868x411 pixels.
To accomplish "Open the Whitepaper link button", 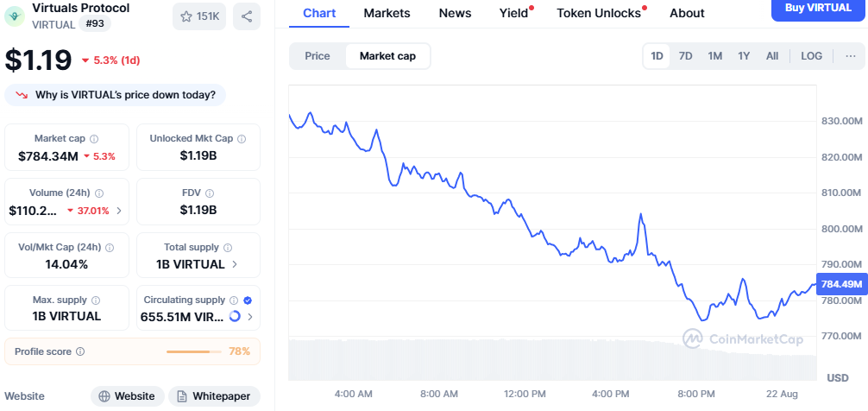I will (214, 396).
